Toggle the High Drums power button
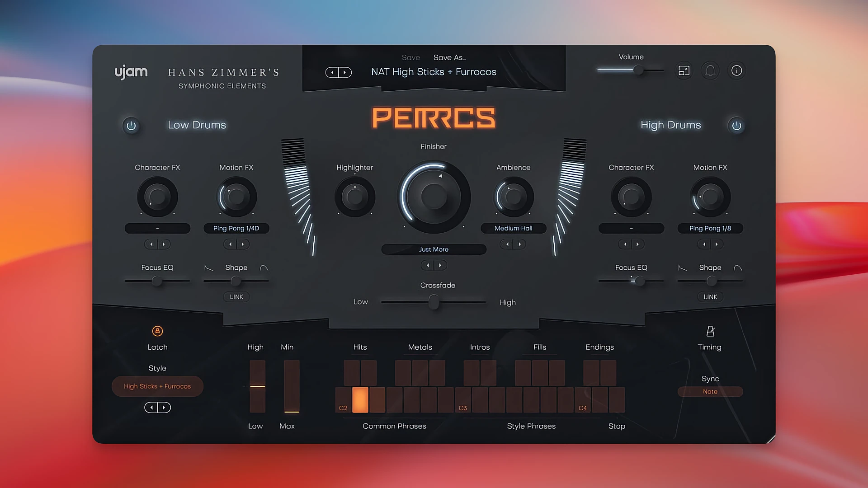This screenshot has width=868, height=488. pos(736,126)
